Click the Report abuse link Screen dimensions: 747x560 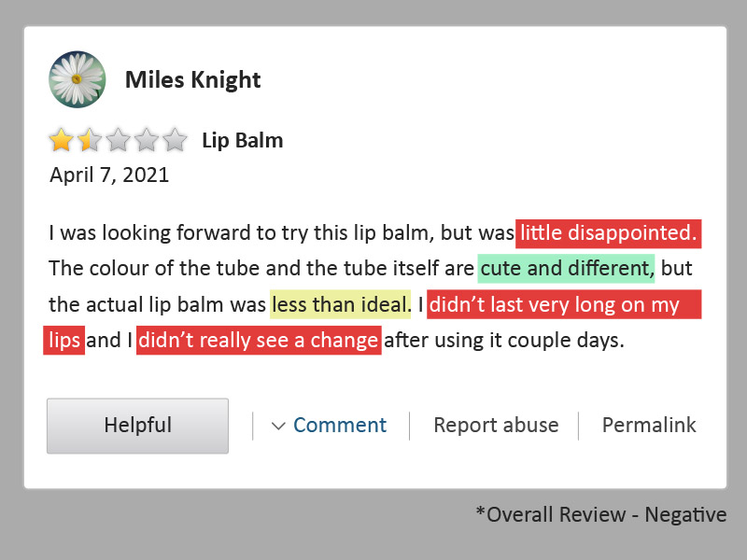pos(496,426)
